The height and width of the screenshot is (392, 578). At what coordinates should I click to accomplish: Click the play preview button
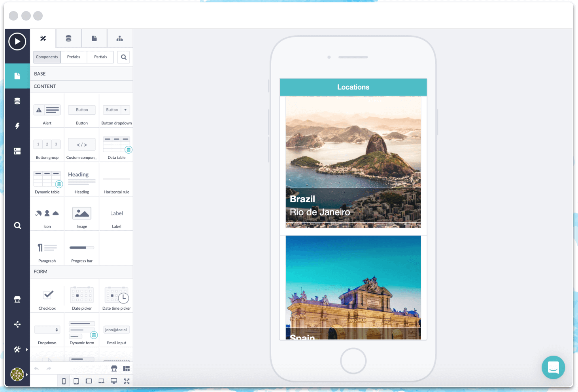click(17, 41)
